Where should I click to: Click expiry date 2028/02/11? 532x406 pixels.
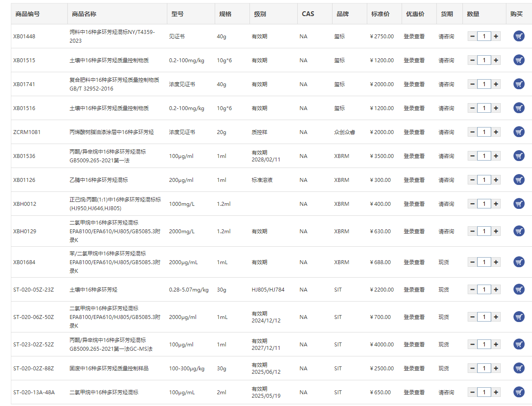(x=266, y=160)
